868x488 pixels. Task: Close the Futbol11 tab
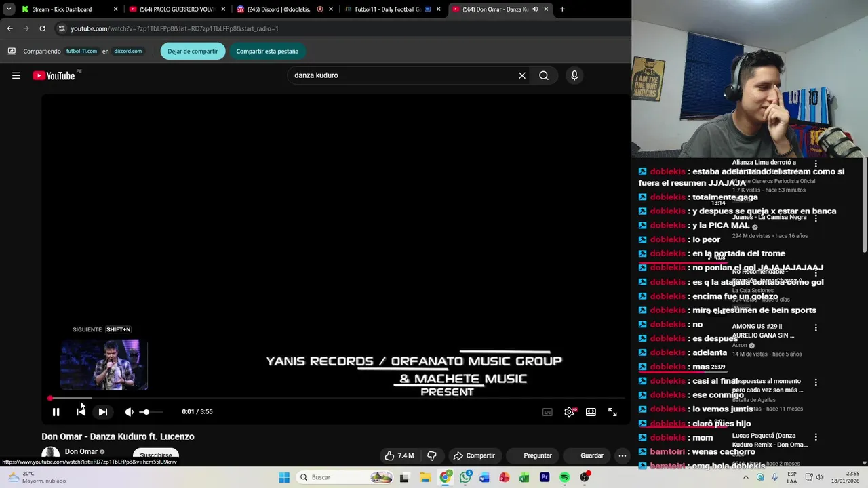point(439,9)
